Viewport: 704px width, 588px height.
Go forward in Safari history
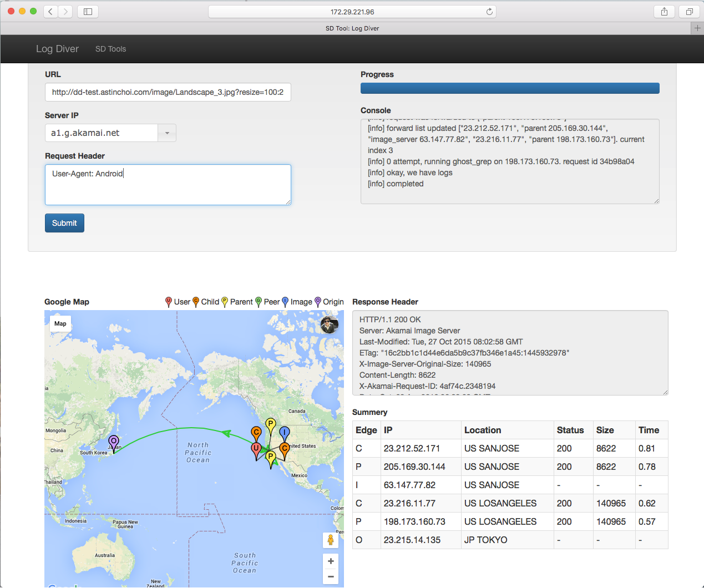pos(65,12)
